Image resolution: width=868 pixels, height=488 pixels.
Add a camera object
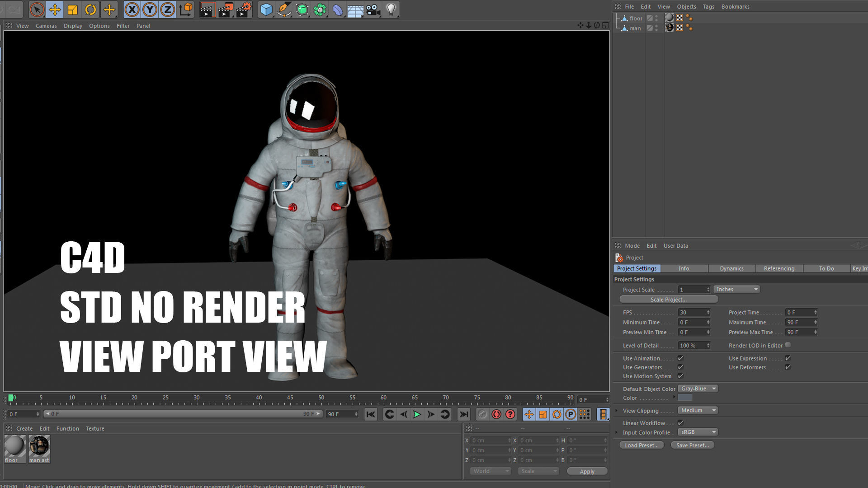pos(373,9)
